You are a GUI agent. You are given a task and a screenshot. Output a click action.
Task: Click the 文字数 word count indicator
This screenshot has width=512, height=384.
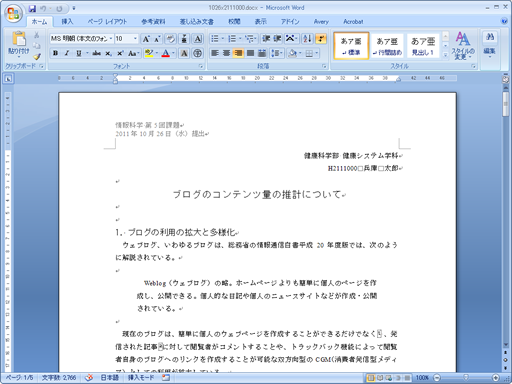coord(59,378)
